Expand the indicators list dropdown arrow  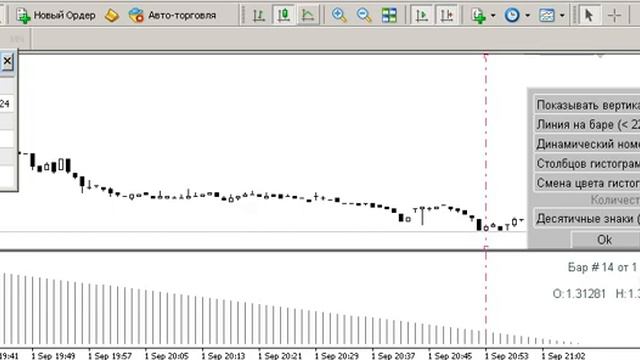493,16
